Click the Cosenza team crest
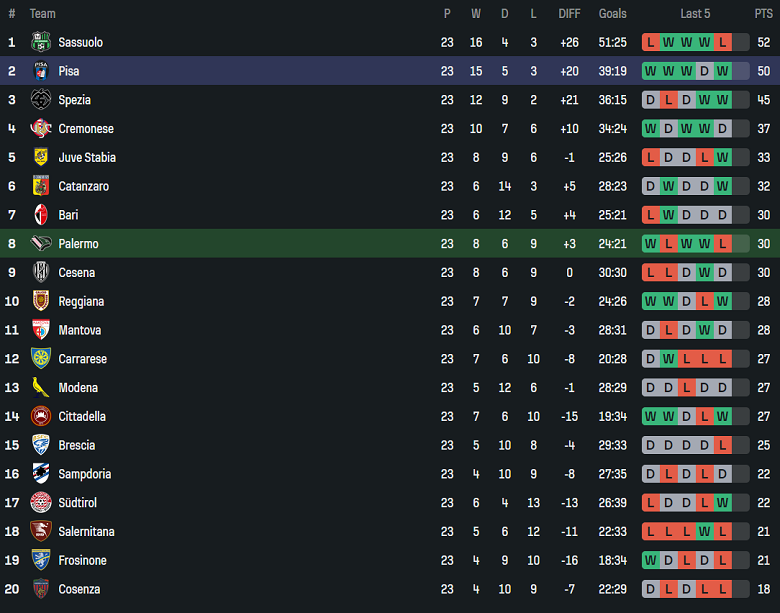 40,589
